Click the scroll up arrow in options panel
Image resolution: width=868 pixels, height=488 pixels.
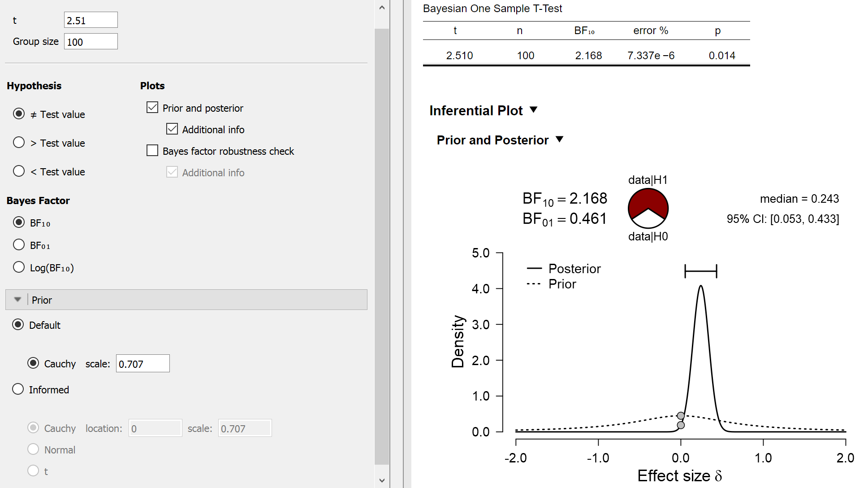pyautogui.click(x=382, y=8)
